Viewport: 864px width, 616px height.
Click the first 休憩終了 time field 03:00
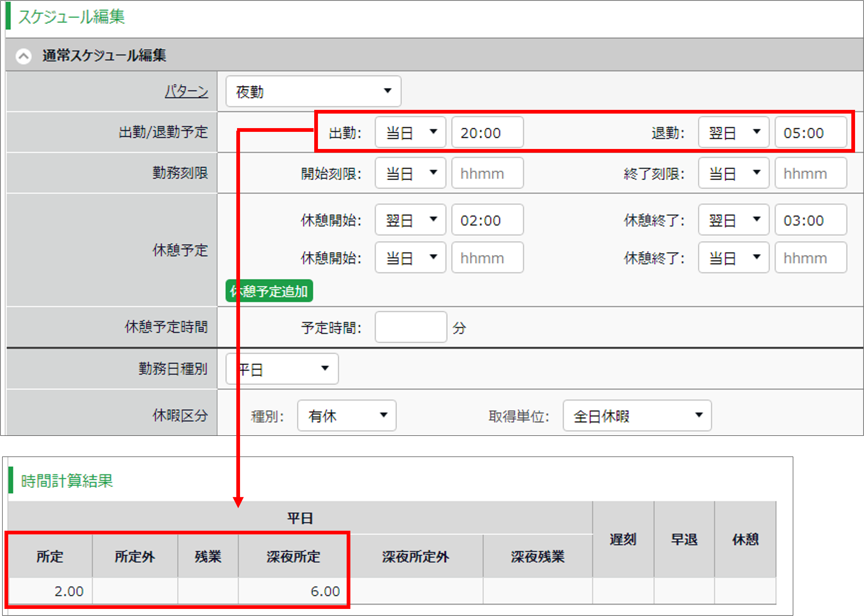tap(810, 220)
